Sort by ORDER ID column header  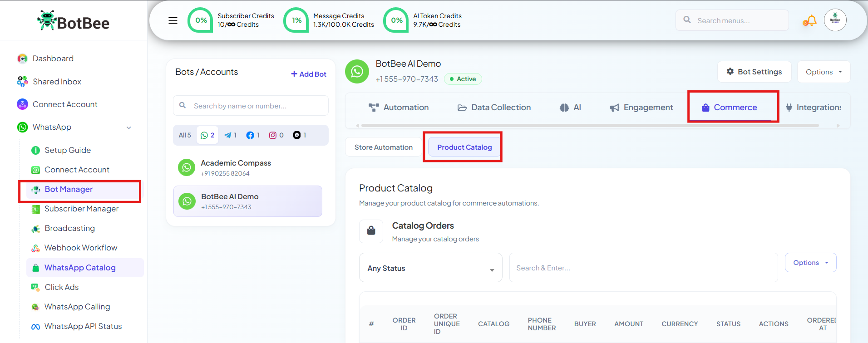404,324
